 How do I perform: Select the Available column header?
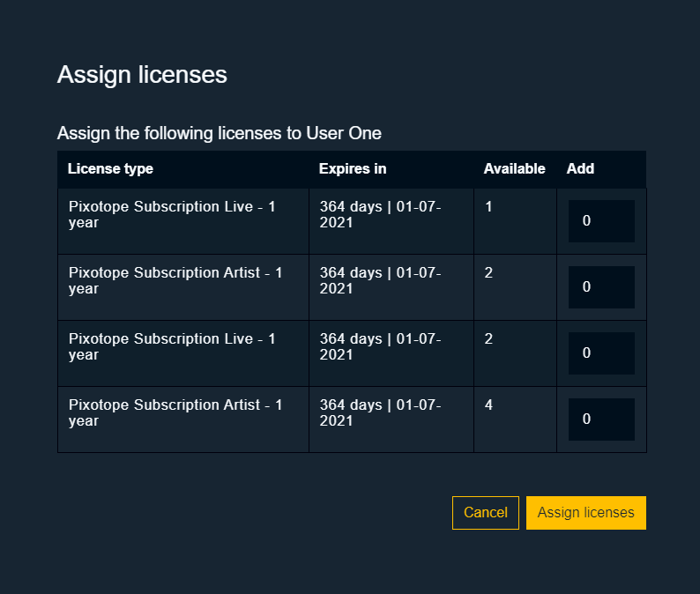point(514,168)
